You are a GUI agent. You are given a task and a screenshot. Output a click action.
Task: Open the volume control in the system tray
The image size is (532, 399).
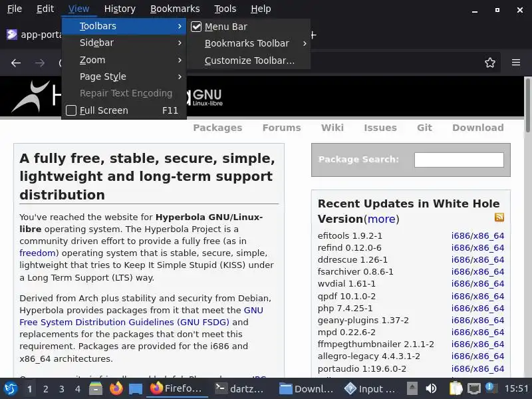(x=431, y=388)
